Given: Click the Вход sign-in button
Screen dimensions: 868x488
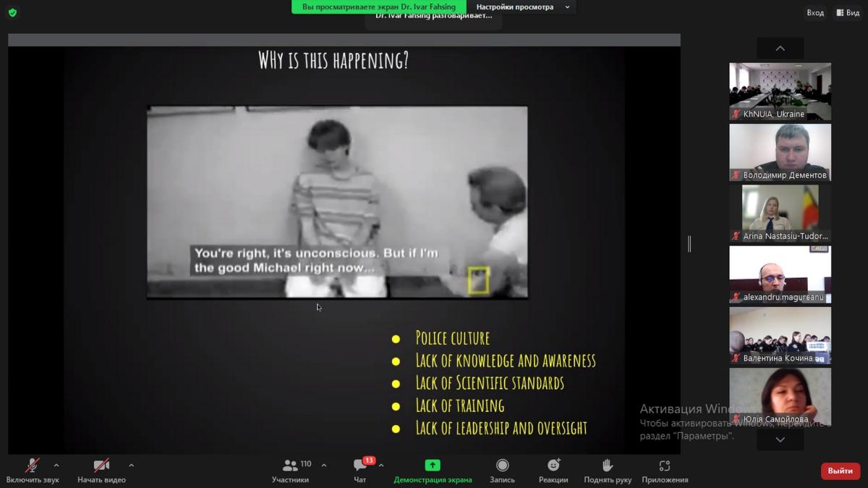Looking at the screenshot, I should tap(815, 12).
